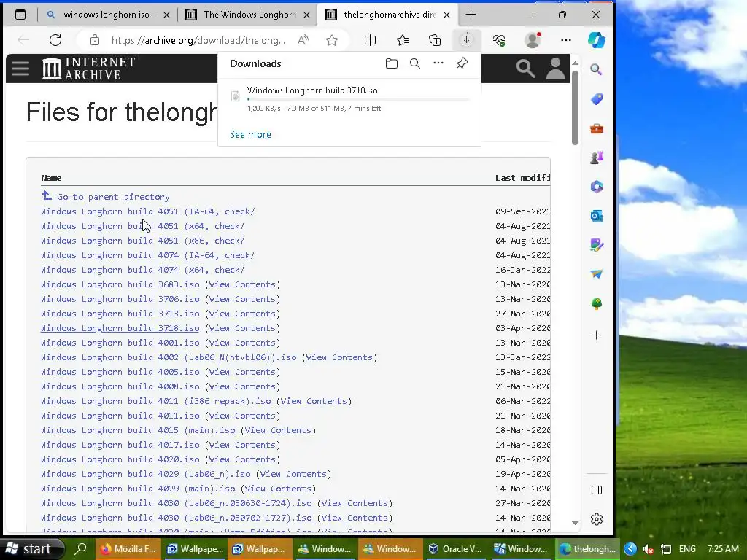Open build 4051 (IA-64, check/ folder
Screen dimensions: 747x560
(x=147, y=211)
